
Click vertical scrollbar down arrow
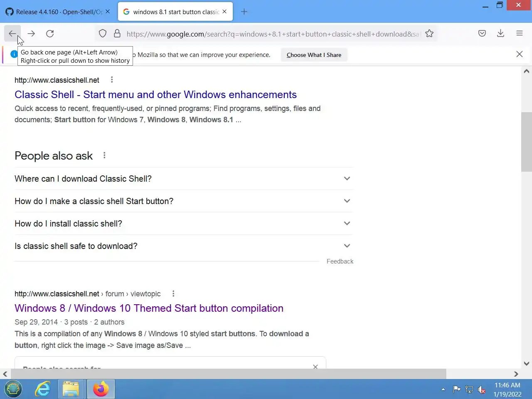pos(527,363)
